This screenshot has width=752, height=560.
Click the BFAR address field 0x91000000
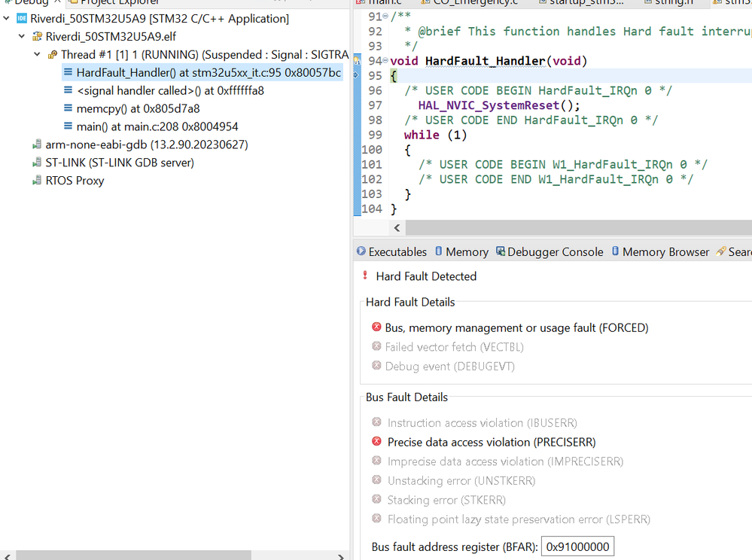click(577, 546)
